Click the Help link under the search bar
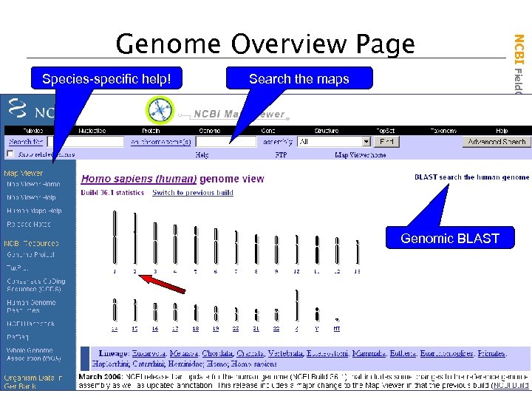The width and height of the screenshot is (532, 399). coord(202,154)
